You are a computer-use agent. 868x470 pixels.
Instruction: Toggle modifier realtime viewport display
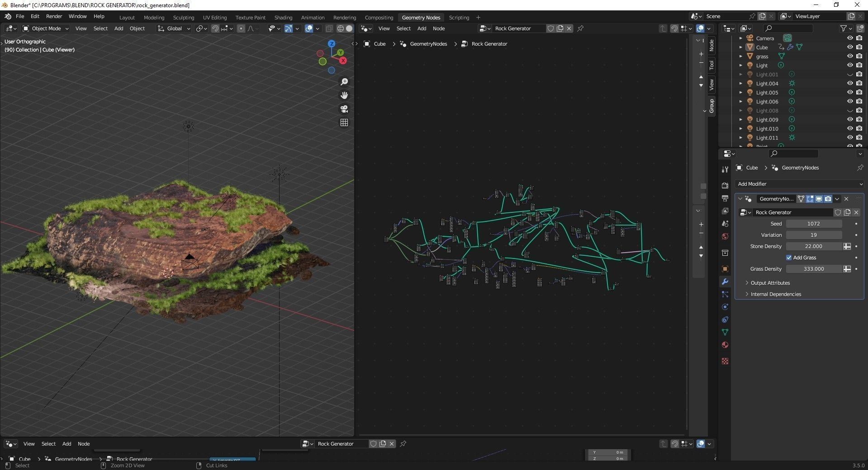pyautogui.click(x=819, y=199)
